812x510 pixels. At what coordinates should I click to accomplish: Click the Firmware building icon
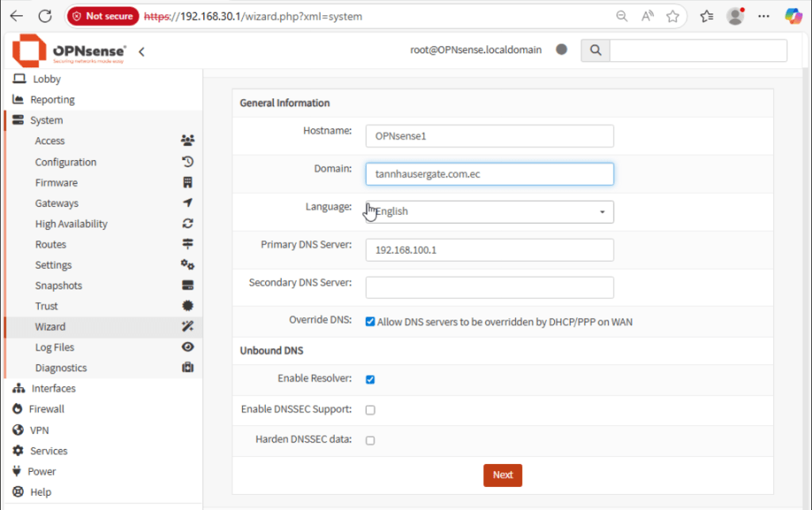coord(187,182)
